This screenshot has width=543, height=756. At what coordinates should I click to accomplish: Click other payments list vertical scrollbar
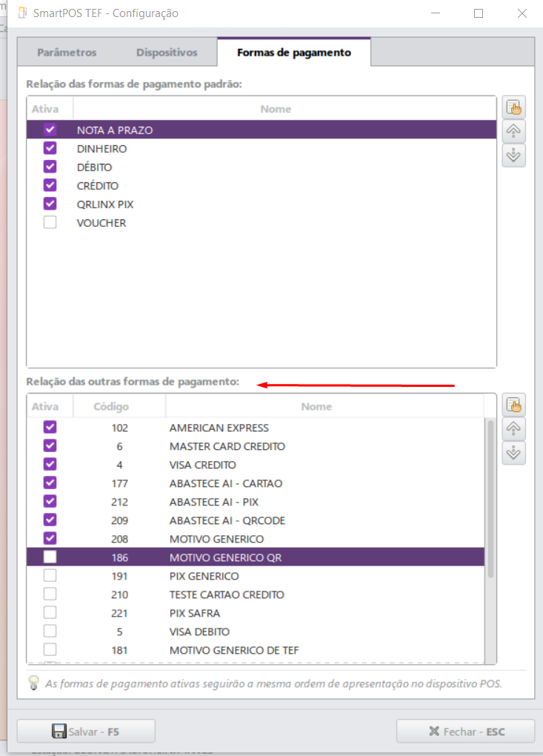490,499
